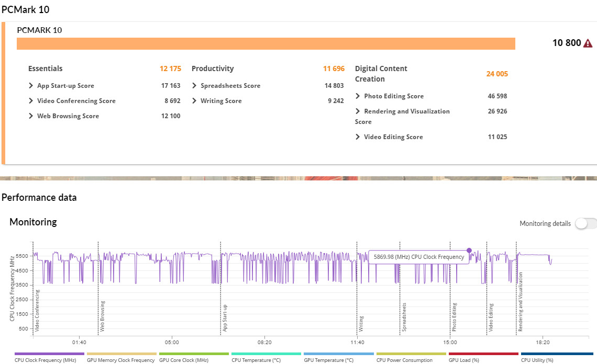This screenshot has width=597, height=364.
Task: Click the 08:20 time label on the axis
Action: [x=264, y=343]
